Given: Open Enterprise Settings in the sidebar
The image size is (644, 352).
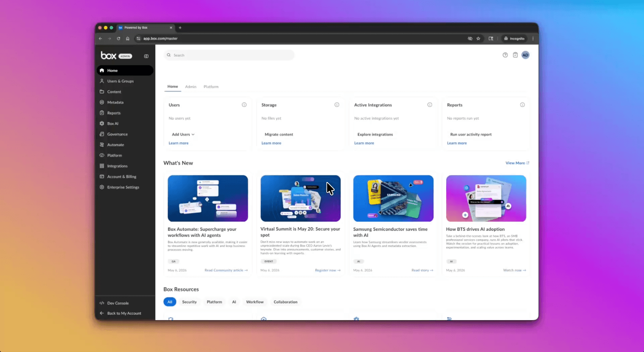Looking at the screenshot, I should click(x=125, y=187).
